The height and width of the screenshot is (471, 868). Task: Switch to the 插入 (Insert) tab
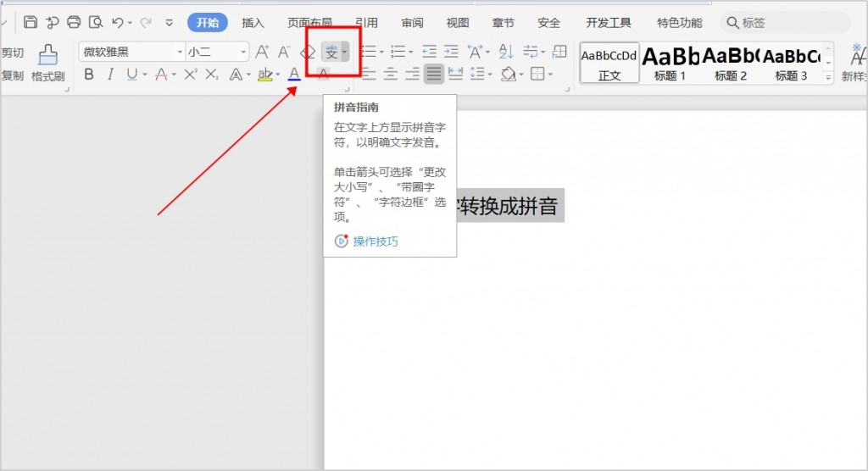(x=253, y=23)
